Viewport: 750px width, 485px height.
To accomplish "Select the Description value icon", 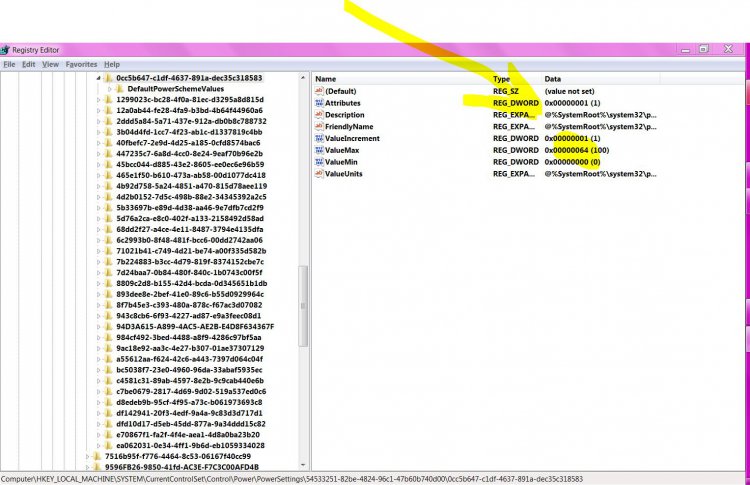I will tap(319, 115).
